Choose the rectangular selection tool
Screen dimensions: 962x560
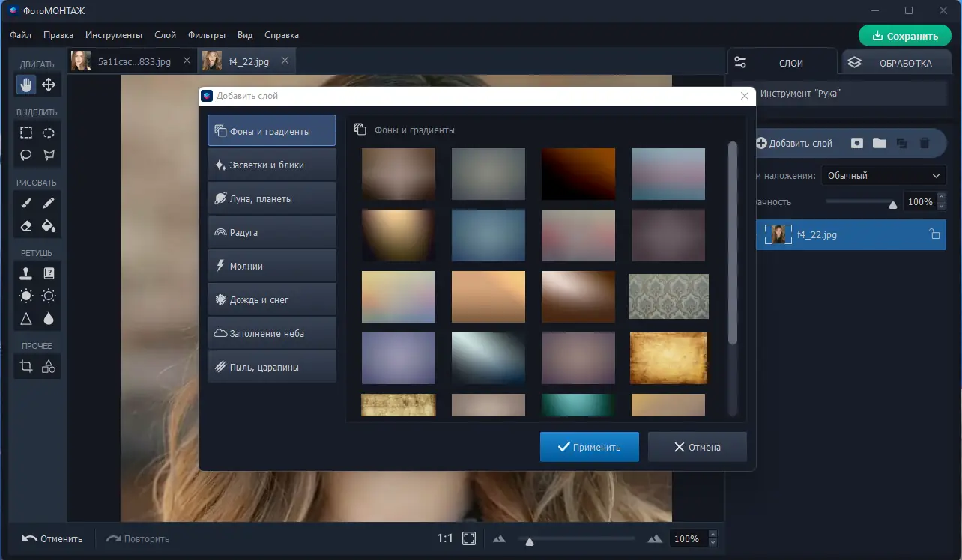(26, 133)
